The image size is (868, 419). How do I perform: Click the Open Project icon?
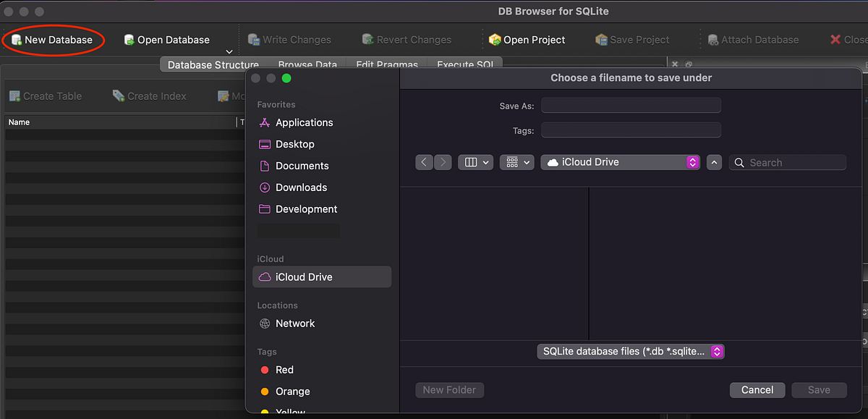coord(495,39)
